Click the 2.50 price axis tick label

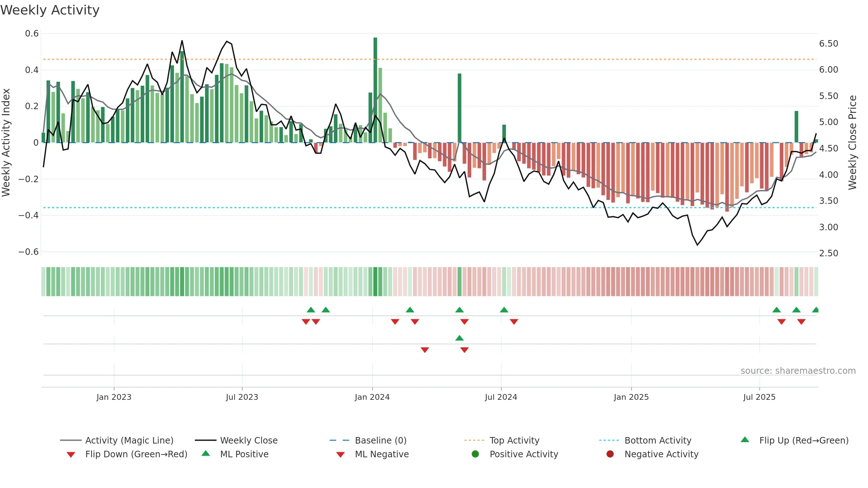pyautogui.click(x=829, y=253)
